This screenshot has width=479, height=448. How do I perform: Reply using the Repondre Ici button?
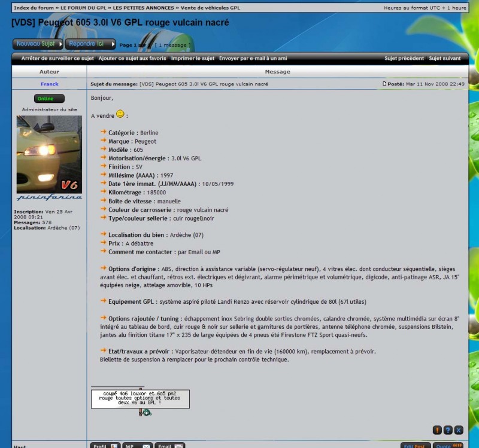click(90, 44)
